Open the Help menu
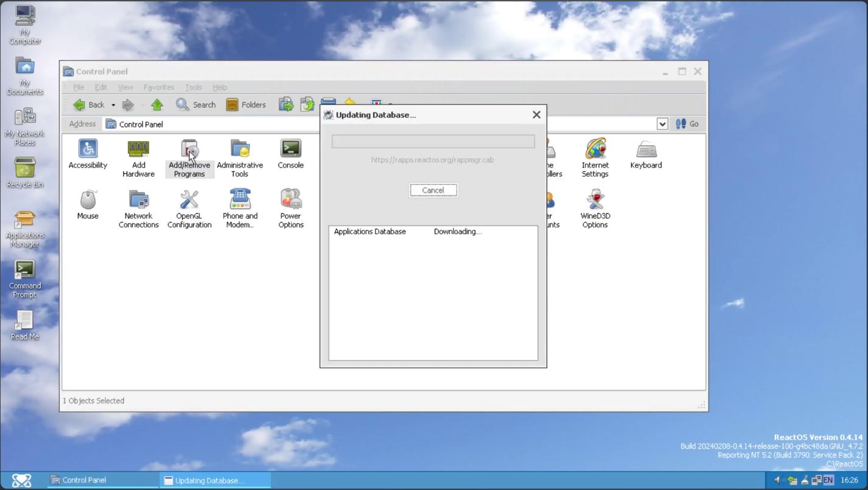Screen dimensions: 868x490 coord(219,87)
